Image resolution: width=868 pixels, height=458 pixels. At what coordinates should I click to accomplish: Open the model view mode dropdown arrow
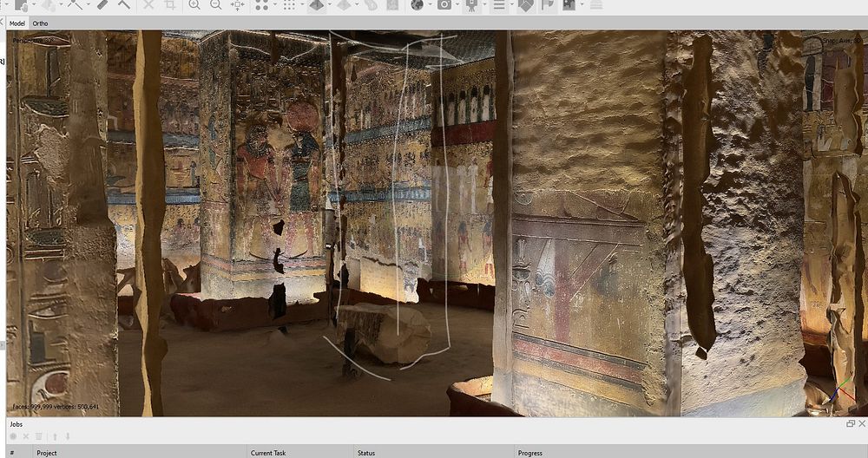(332, 5)
